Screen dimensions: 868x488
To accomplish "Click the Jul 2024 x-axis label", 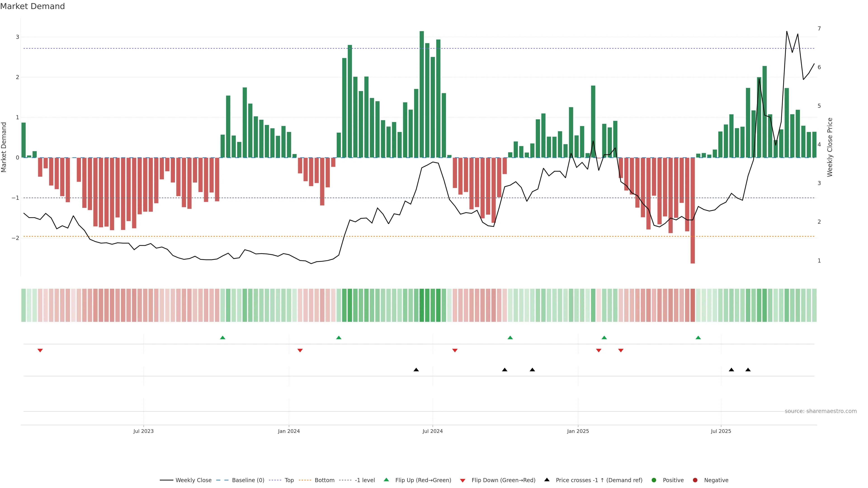I will point(432,431).
